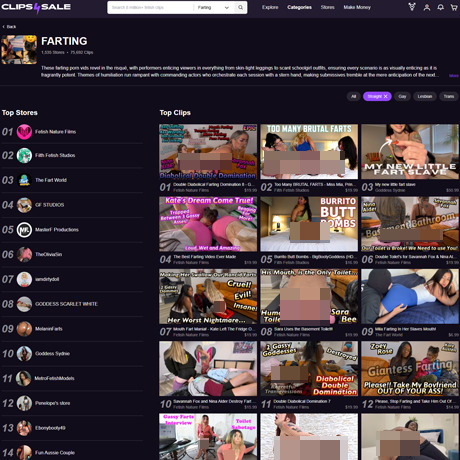Image resolution: width=460 pixels, height=460 pixels.
Task: Open the user account icon
Action: click(x=427, y=7)
